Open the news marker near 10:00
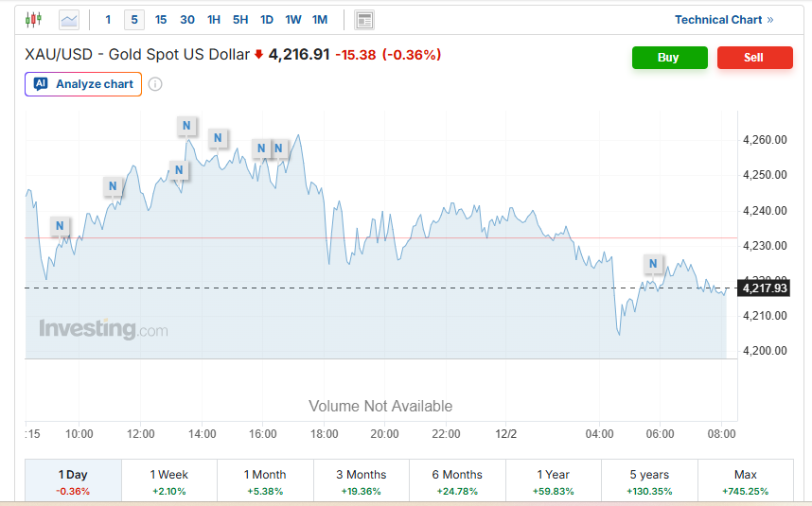 tap(60, 226)
